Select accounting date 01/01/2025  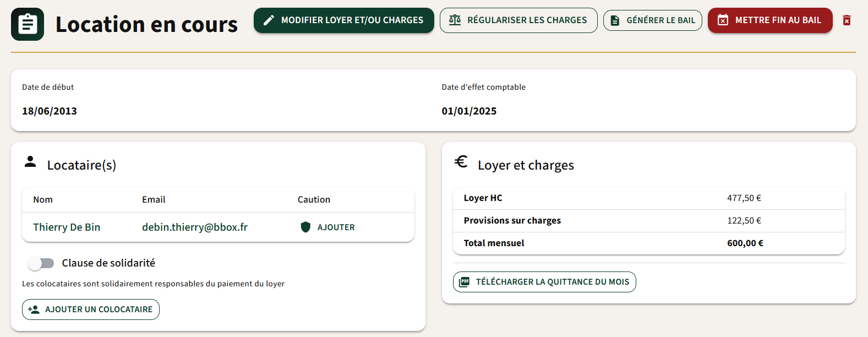coord(469,111)
